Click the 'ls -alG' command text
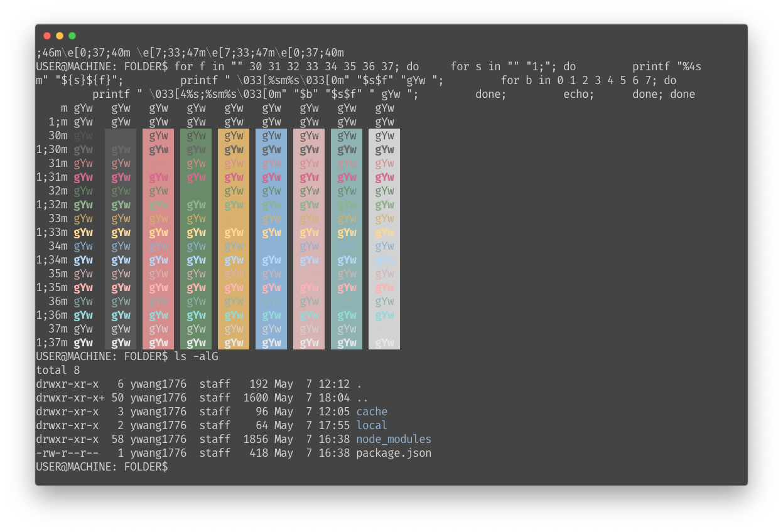Viewport: 783px width, 532px height. [x=196, y=356]
